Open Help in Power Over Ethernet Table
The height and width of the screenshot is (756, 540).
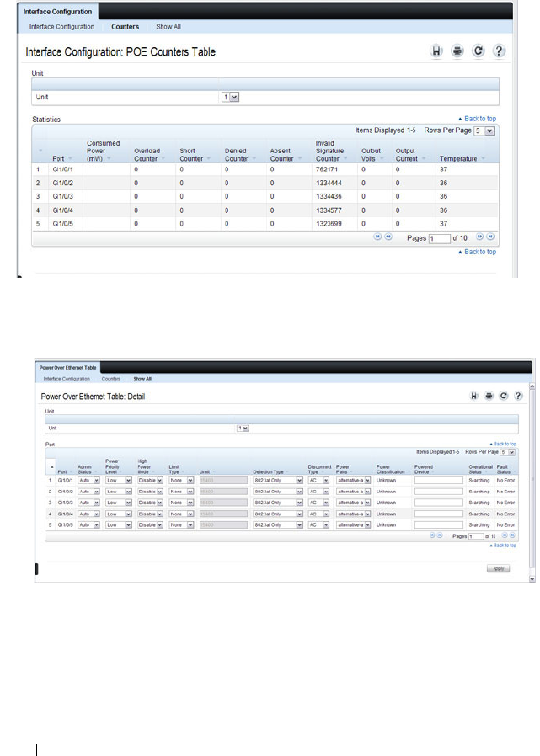[x=518, y=396]
